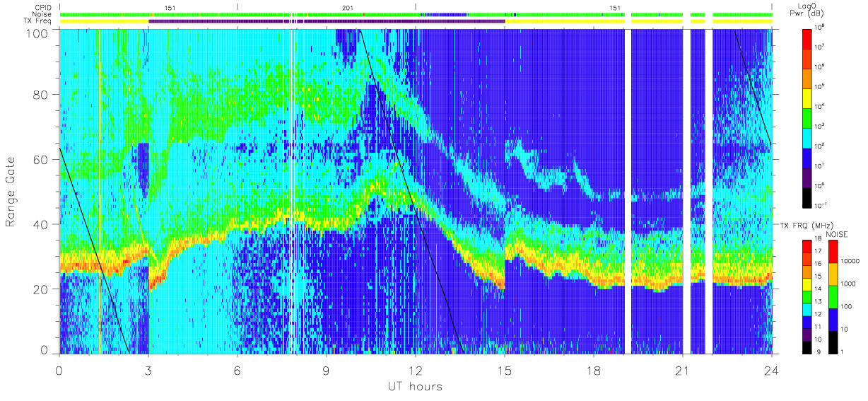This screenshot has height=401, width=868.
Task: Click the black diagonal line starting at hour 0
Action: 93,249
